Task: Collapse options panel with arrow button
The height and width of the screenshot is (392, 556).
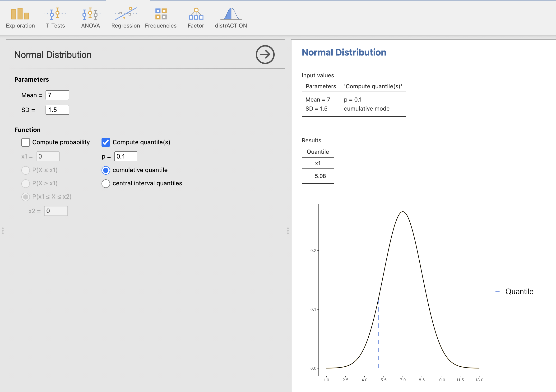Action: [265, 55]
